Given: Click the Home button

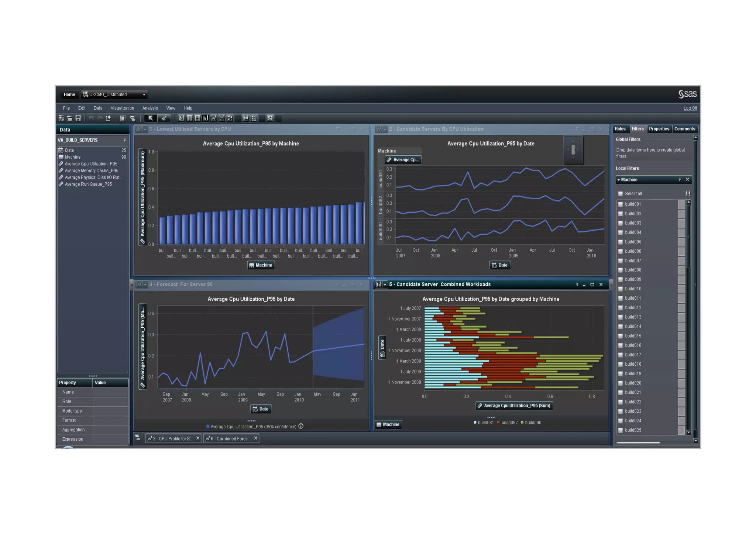Looking at the screenshot, I should (x=69, y=94).
